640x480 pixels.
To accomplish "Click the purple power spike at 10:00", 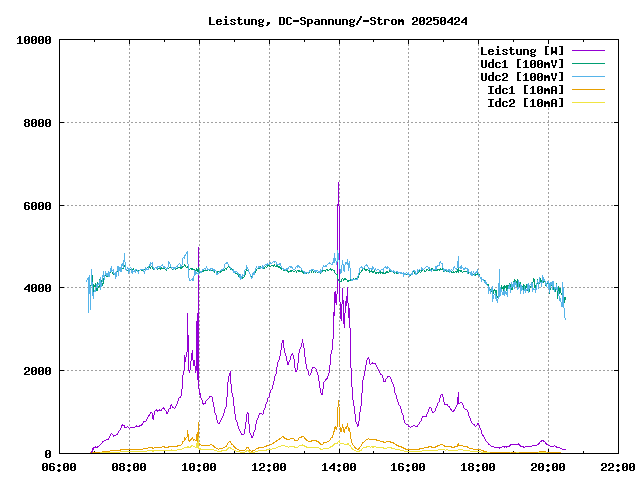I will click(x=199, y=250).
